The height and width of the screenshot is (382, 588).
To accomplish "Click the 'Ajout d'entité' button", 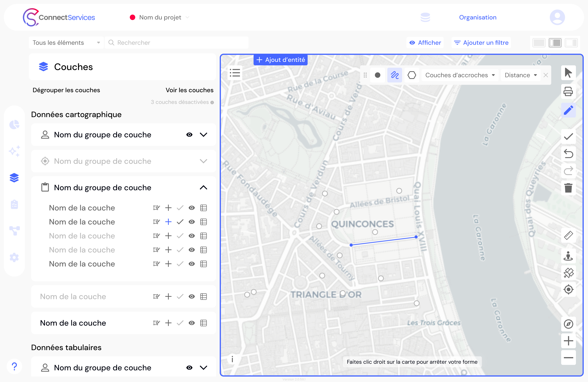I will point(280,60).
